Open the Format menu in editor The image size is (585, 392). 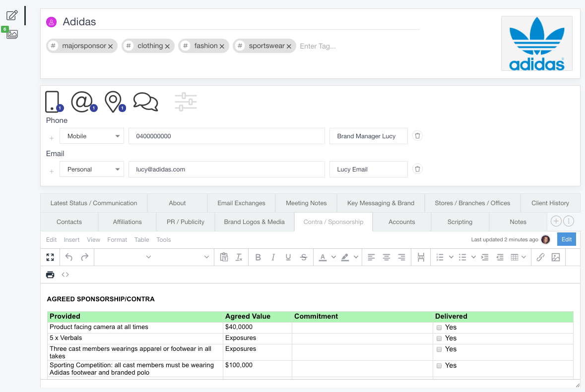(117, 239)
